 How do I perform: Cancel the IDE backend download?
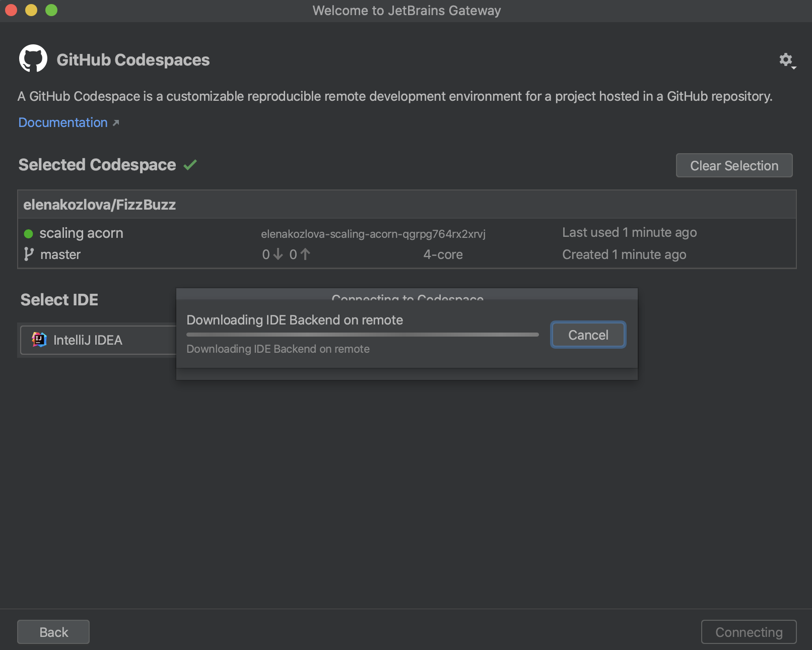[588, 335]
